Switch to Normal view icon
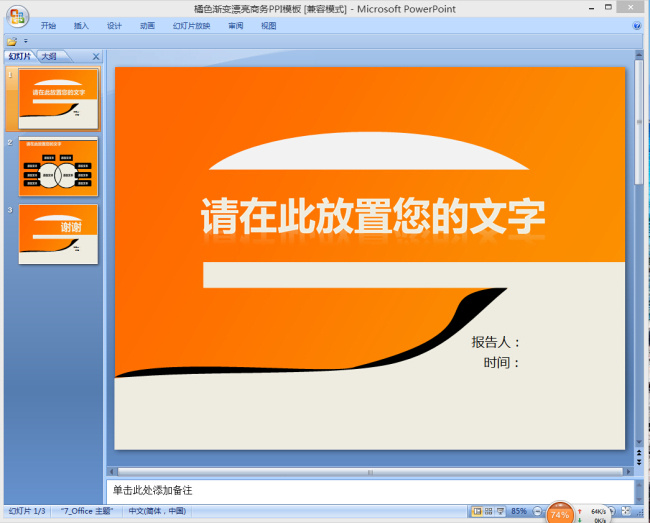 coord(477,511)
